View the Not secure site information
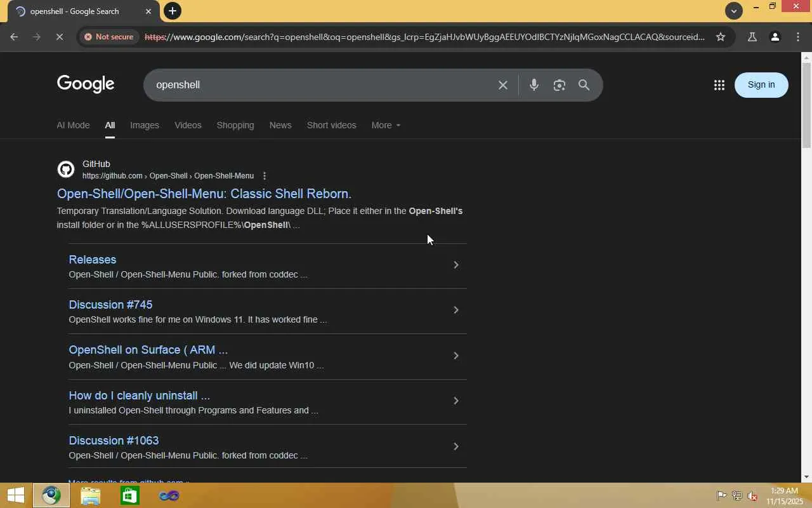The height and width of the screenshot is (508, 812). pyautogui.click(x=109, y=37)
